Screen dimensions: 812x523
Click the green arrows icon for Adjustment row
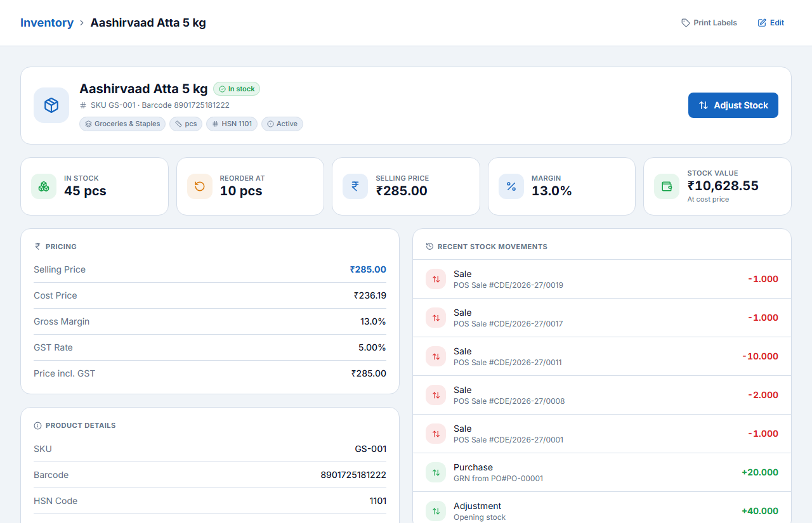click(436, 511)
